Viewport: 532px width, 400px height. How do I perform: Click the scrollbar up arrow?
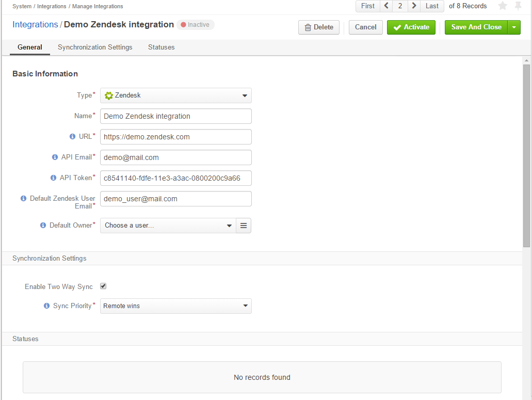pos(526,60)
